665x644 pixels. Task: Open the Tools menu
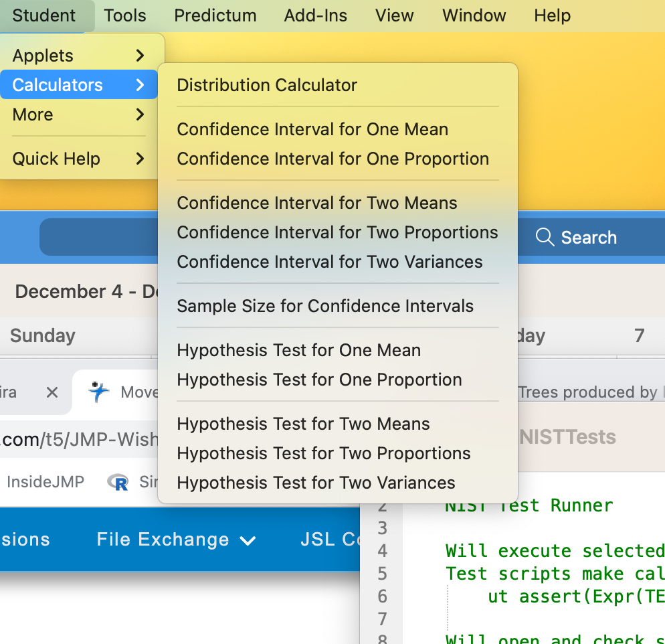(x=124, y=15)
